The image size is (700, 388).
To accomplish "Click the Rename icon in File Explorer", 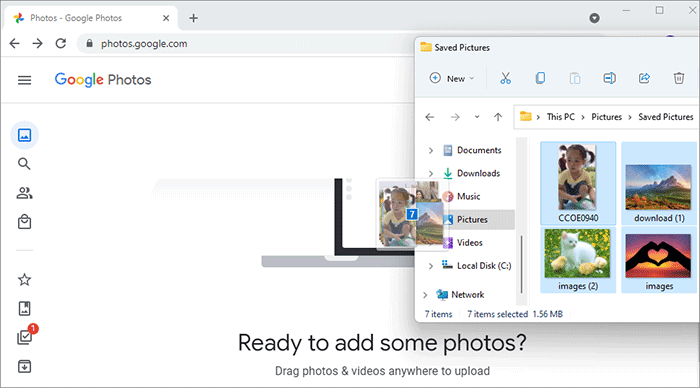I will coord(610,79).
